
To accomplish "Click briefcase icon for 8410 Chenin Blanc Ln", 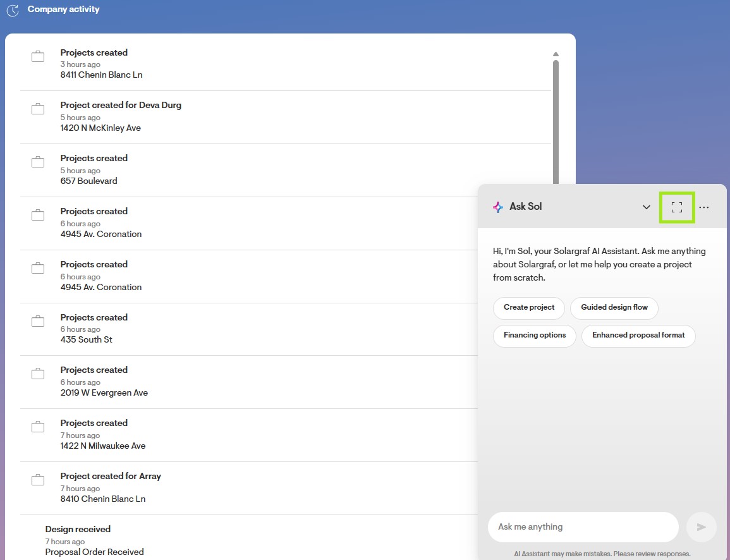I will 38,480.
